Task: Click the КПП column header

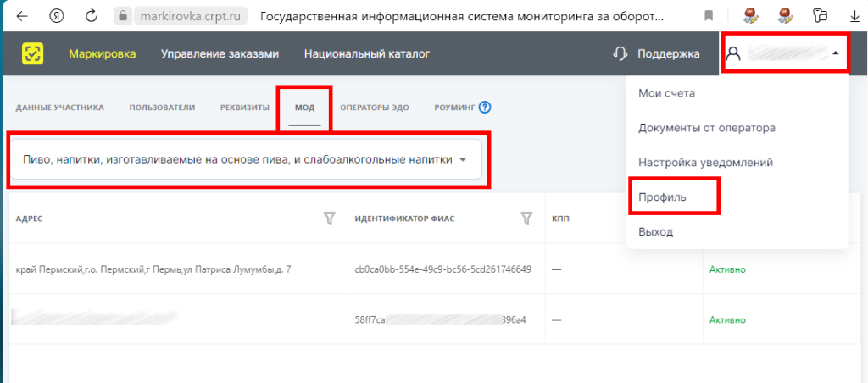Action: 561,219
